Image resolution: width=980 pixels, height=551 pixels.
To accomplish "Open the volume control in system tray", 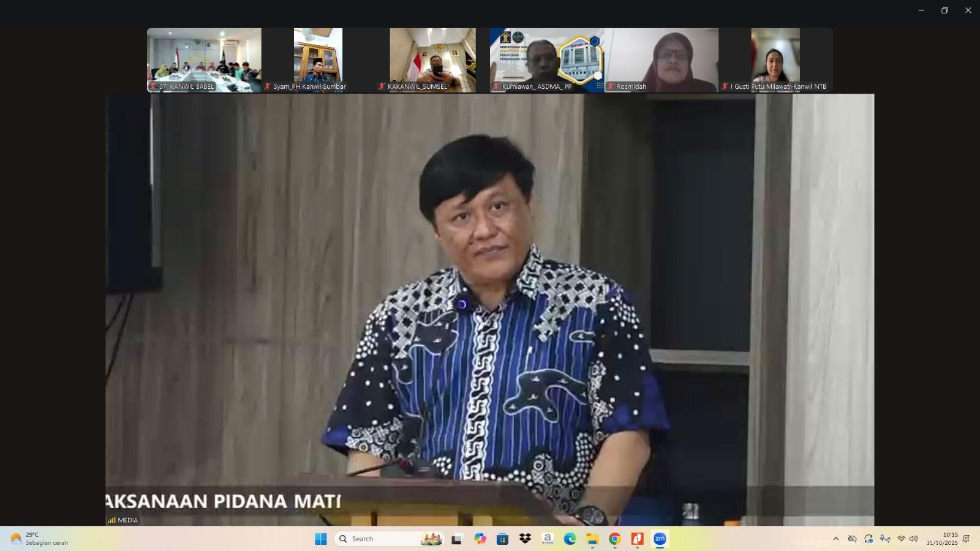I will pos(914,539).
